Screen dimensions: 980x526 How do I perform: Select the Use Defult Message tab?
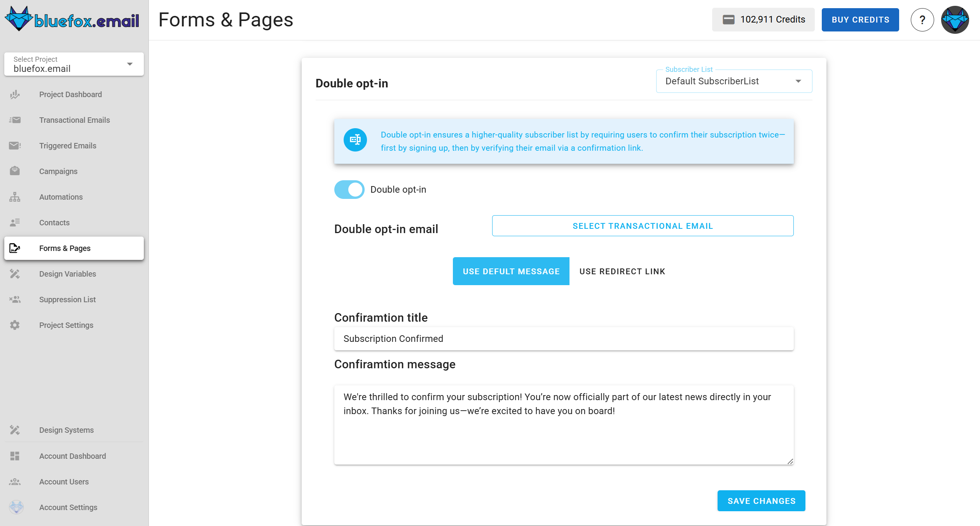[x=511, y=271]
